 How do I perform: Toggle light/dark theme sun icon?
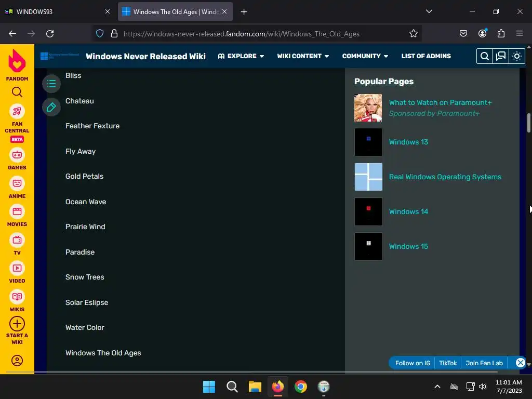[x=517, y=56]
